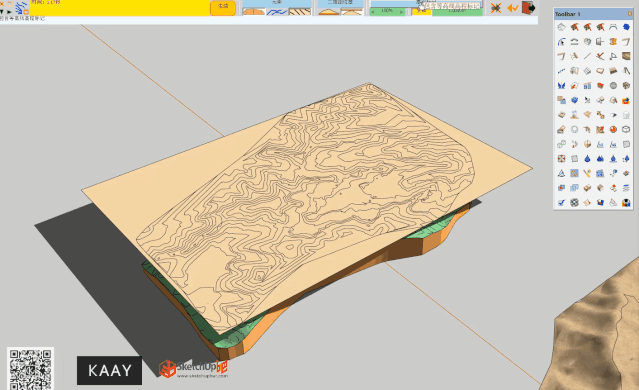Screen dimensions: 639x390
Task: Click the SketchUp bar logo link
Action: [194, 369]
